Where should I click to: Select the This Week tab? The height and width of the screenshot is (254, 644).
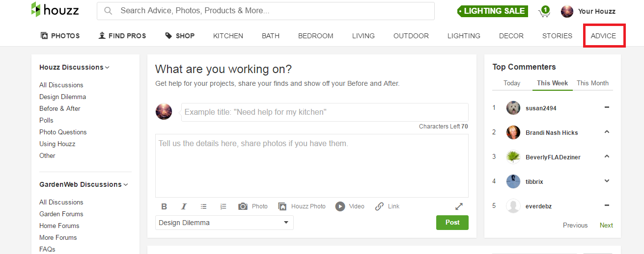coord(553,83)
